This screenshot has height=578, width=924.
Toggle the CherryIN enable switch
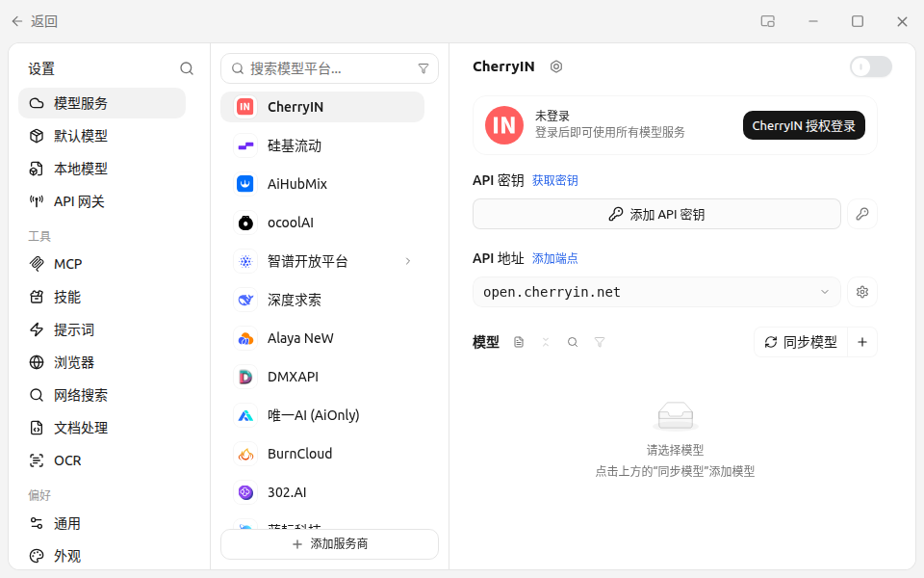coord(870,66)
